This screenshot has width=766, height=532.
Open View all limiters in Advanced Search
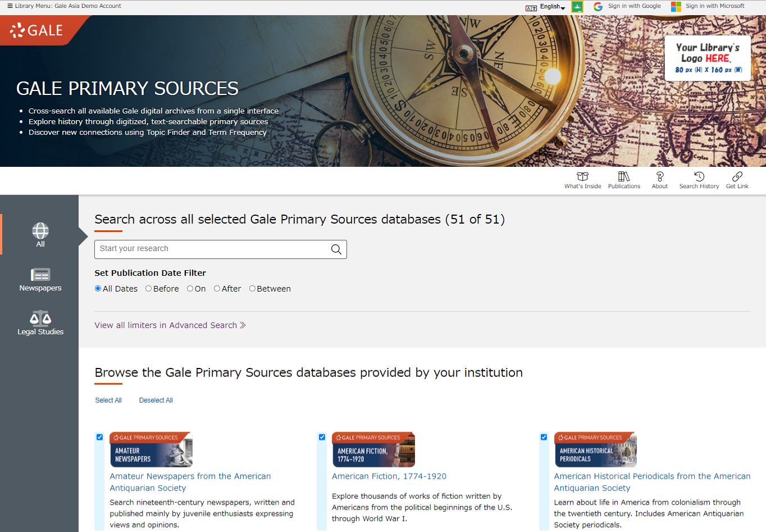170,325
